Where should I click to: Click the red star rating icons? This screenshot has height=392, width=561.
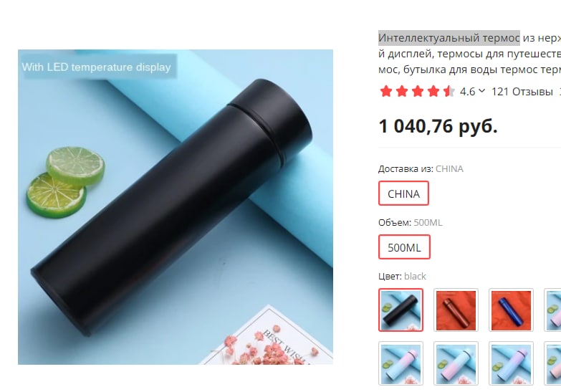pos(417,91)
